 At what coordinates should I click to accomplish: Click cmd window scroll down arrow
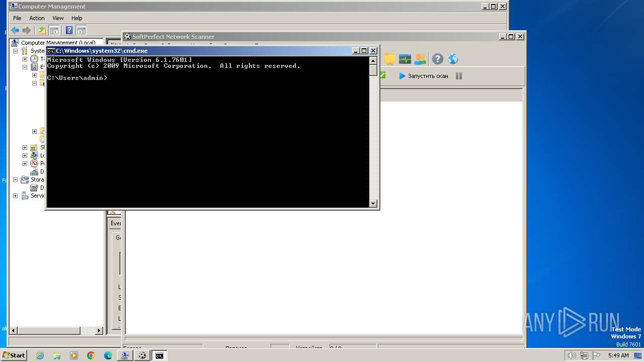pyautogui.click(x=373, y=203)
